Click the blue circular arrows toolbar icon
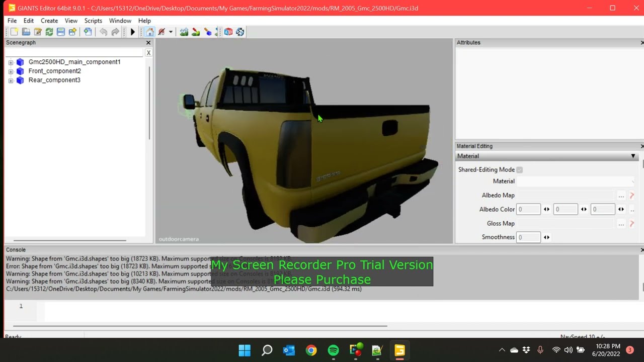The image size is (644, 362). tap(240, 32)
